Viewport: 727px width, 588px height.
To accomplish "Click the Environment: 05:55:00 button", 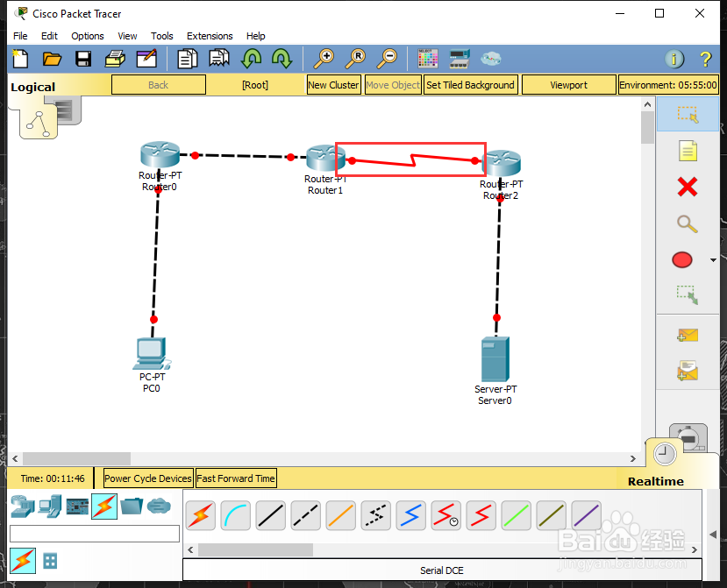I will pos(668,85).
